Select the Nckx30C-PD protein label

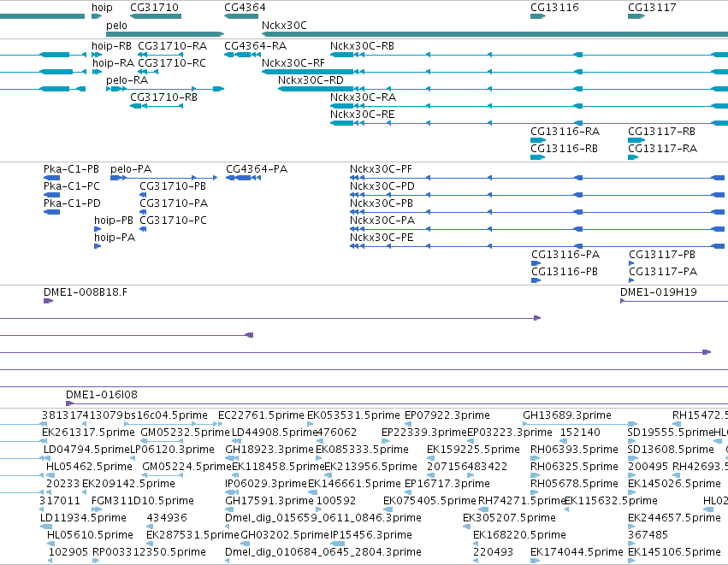point(382,186)
